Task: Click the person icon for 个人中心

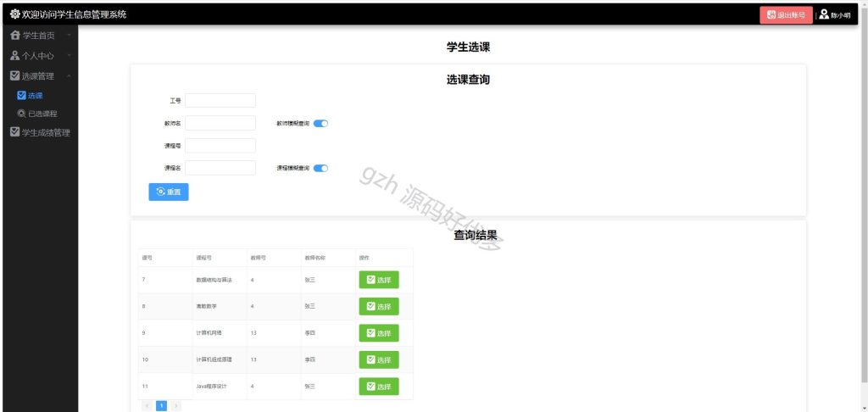Action: click(x=15, y=56)
